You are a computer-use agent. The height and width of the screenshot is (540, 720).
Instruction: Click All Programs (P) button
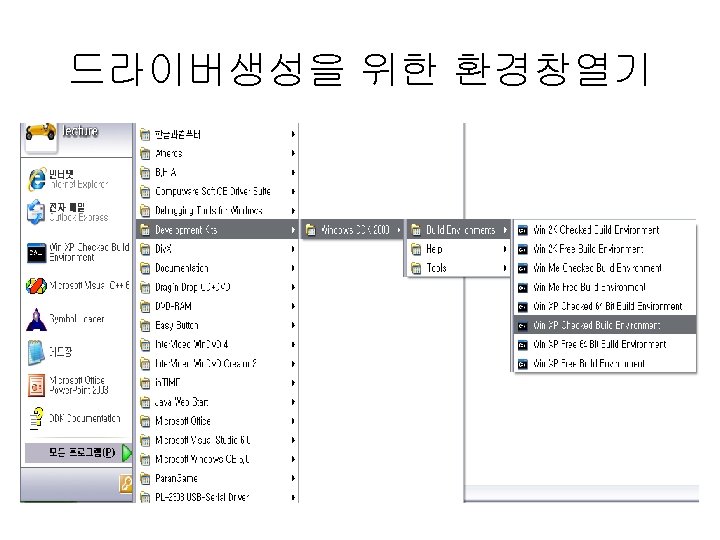78,453
